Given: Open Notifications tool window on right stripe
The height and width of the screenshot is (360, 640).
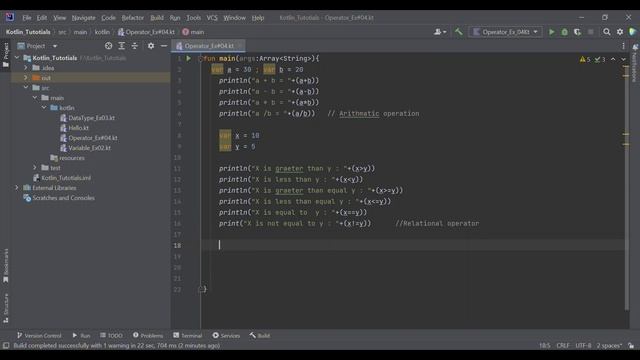Looking at the screenshot, I should [x=635, y=63].
